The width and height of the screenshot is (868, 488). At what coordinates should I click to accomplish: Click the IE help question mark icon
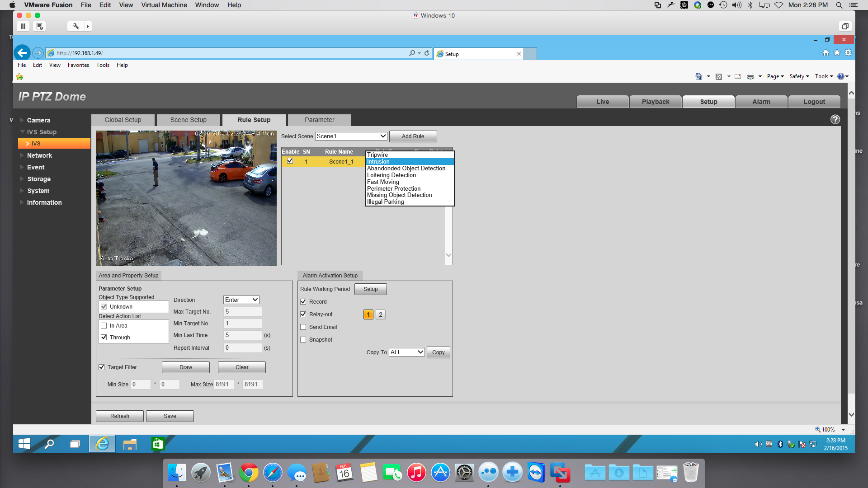840,76
